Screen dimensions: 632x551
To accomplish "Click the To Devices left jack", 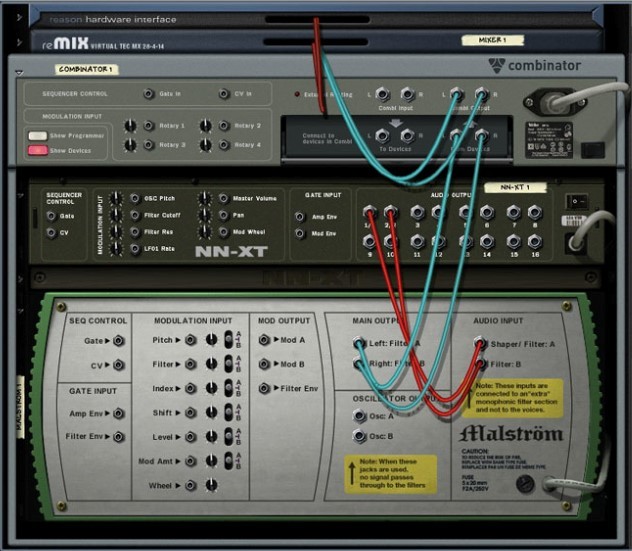I will pyautogui.click(x=383, y=136).
